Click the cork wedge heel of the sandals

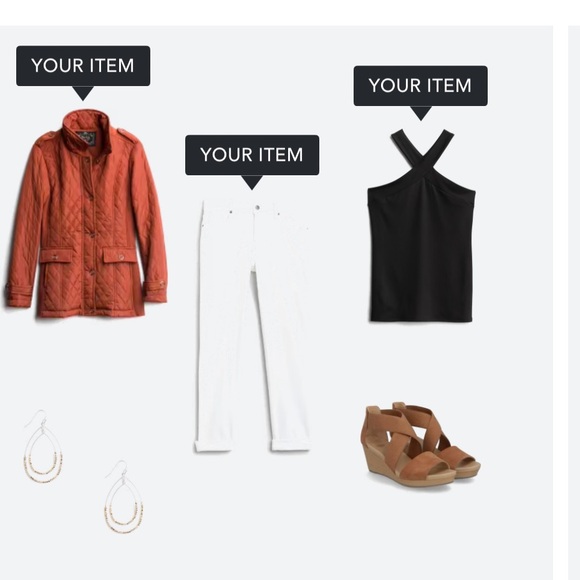point(375,459)
